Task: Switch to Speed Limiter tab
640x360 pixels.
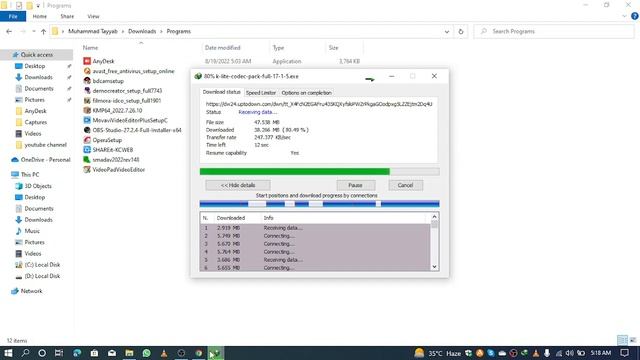Action: click(x=261, y=93)
